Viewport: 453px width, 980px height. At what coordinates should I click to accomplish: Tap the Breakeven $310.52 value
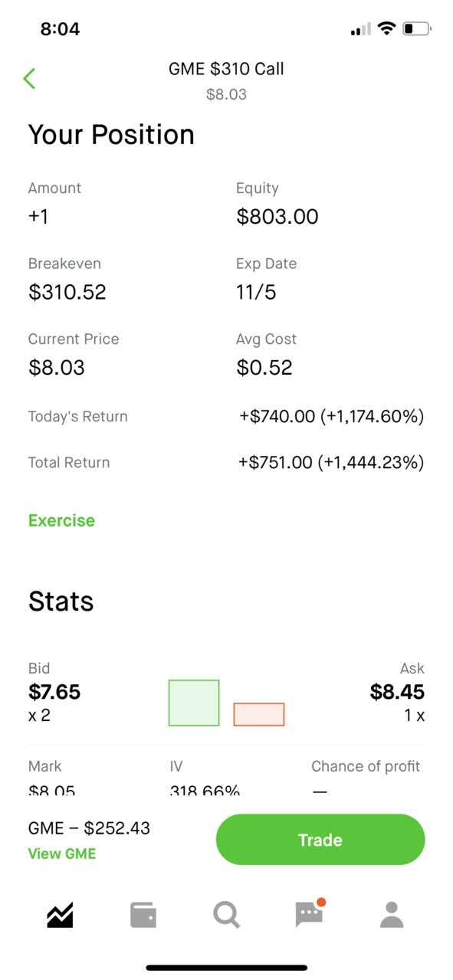coord(67,292)
